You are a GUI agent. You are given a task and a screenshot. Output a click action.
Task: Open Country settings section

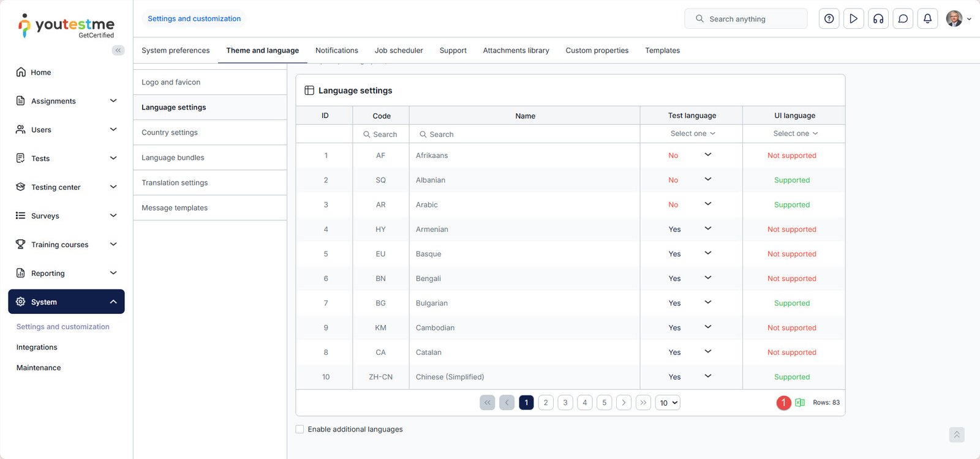pyautogui.click(x=170, y=132)
